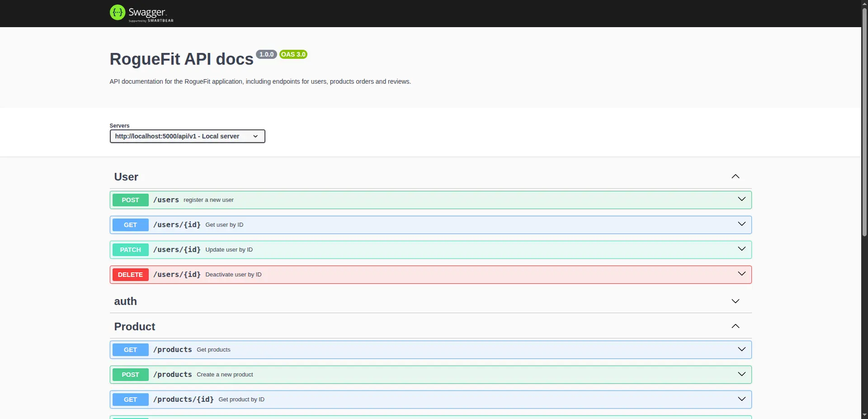
Task: Click the 1.0.0 version badge
Action: 266,54
